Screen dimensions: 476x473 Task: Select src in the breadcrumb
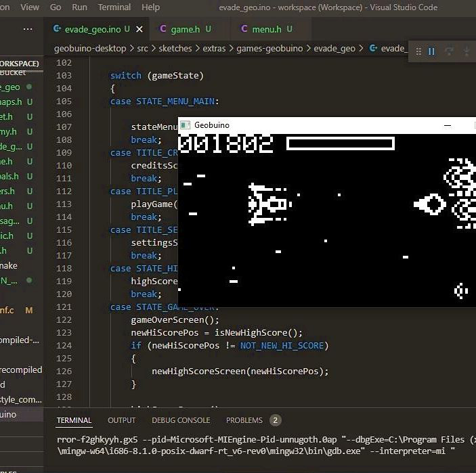(142, 49)
